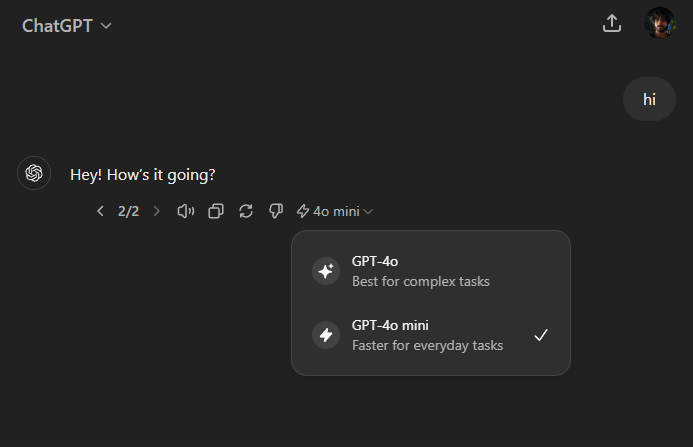Play the response with Read Aloud
693x447 pixels.
click(185, 211)
